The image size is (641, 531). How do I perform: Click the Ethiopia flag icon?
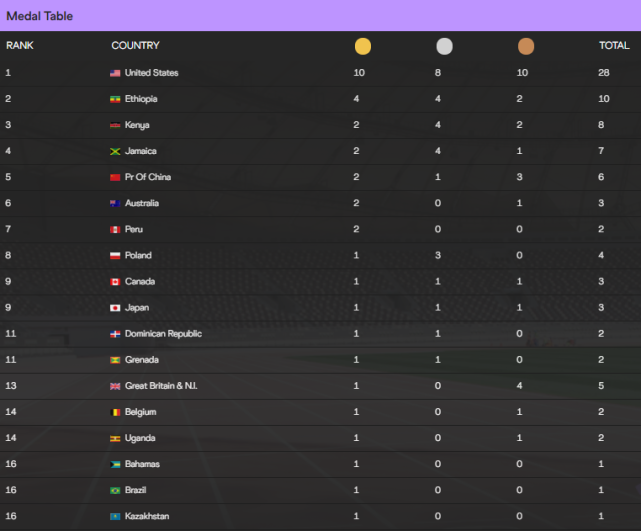[x=115, y=99]
